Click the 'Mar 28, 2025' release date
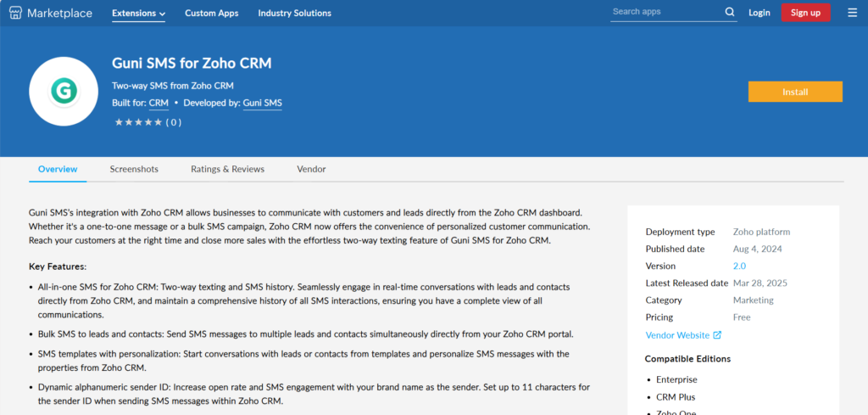 (760, 283)
